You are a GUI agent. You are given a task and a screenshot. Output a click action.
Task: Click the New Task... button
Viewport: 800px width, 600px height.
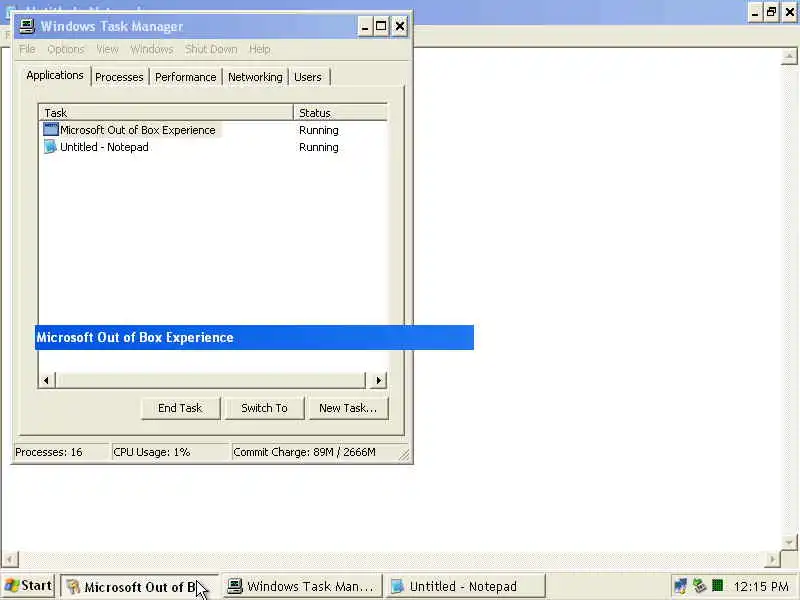click(348, 408)
